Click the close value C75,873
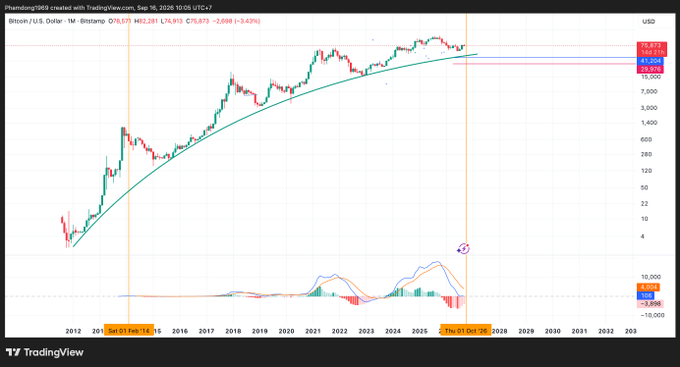This screenshot has height=367, width=680. [197, 21]
